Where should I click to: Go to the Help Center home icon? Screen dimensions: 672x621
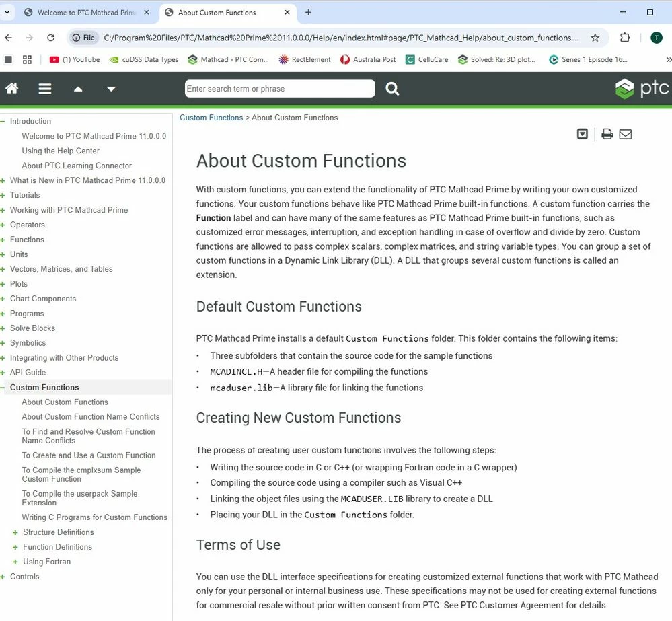[x=12, y=88]
